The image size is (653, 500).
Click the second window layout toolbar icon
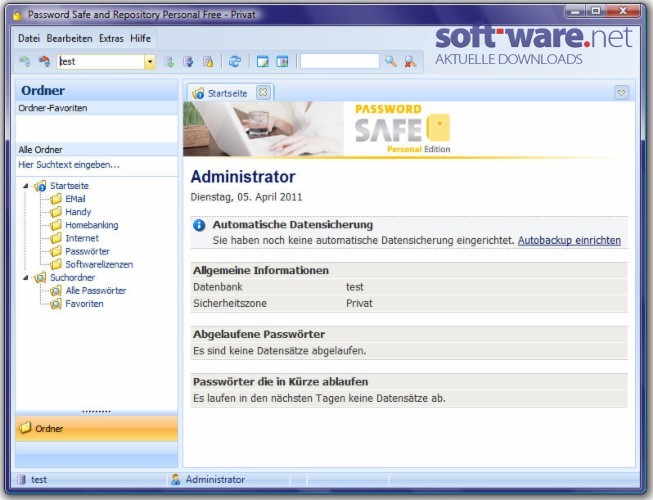pyautogui.click(x=282, y=62)
